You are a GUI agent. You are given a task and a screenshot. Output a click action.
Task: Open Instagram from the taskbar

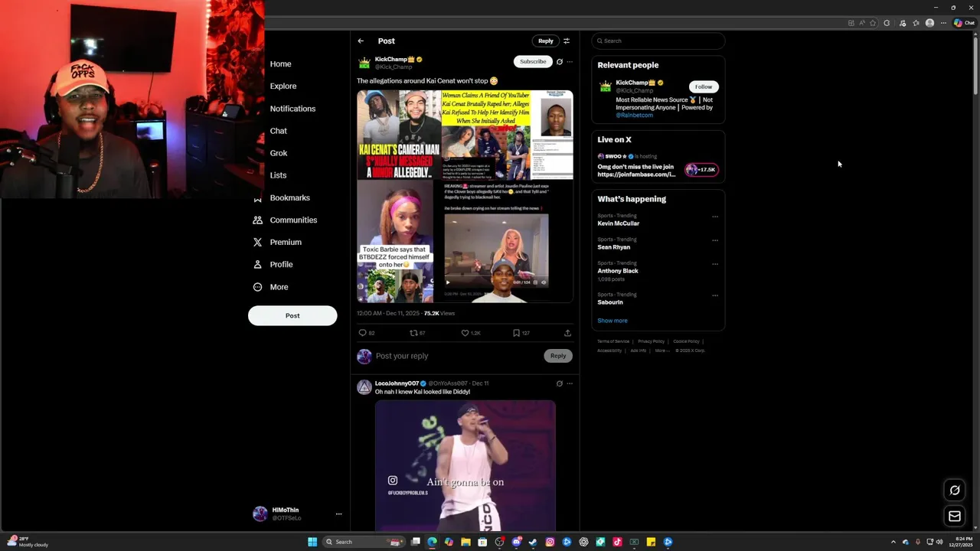tap(550, 542)
